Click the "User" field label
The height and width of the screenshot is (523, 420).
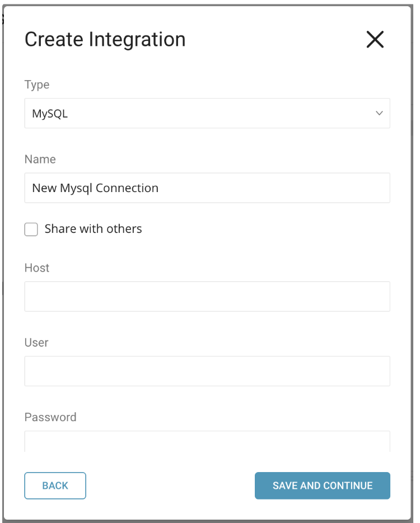(36, 342)
